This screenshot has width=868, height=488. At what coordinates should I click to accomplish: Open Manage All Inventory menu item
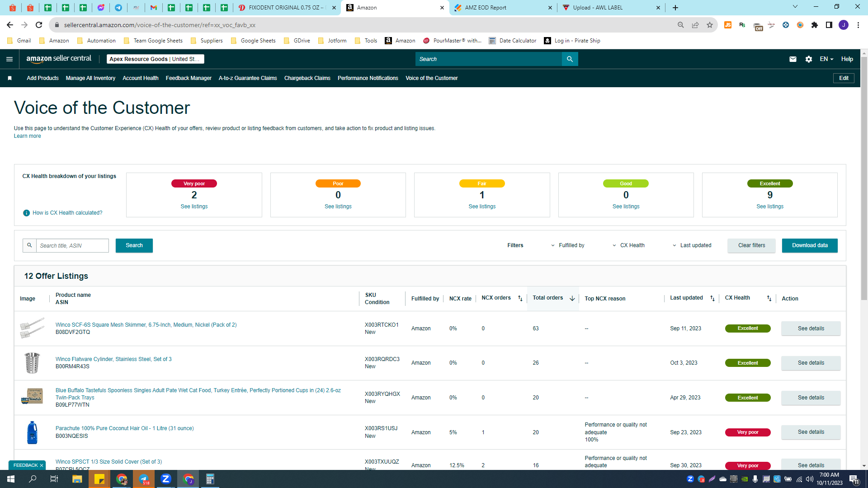pyautogui.click(x=90, y=78)
